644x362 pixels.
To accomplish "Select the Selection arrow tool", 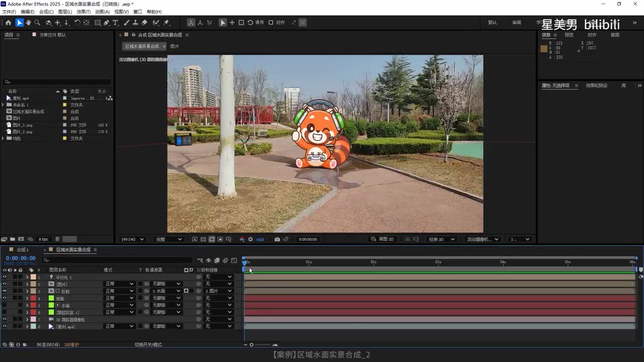I will click(x=19, y=23).
